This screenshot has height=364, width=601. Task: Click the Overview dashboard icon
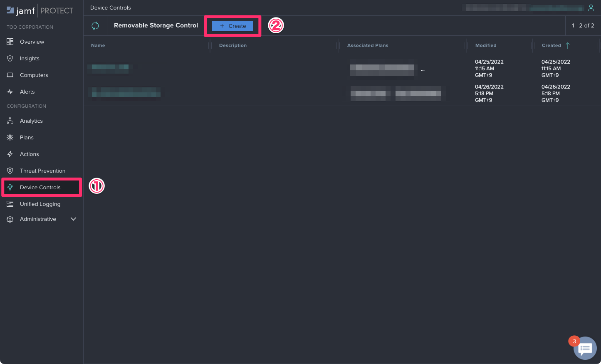click(10, 42)
